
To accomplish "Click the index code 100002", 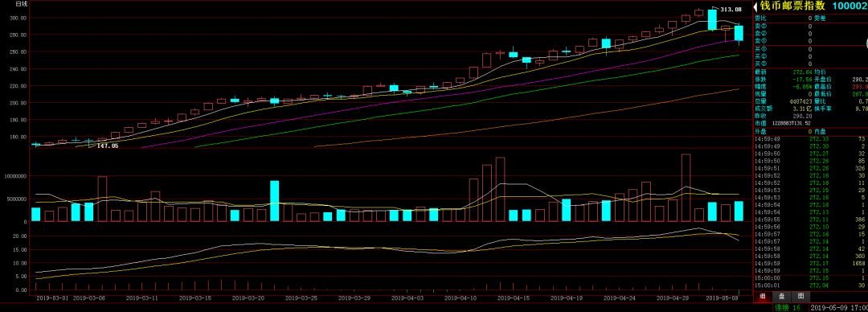I will pos(850,6).
